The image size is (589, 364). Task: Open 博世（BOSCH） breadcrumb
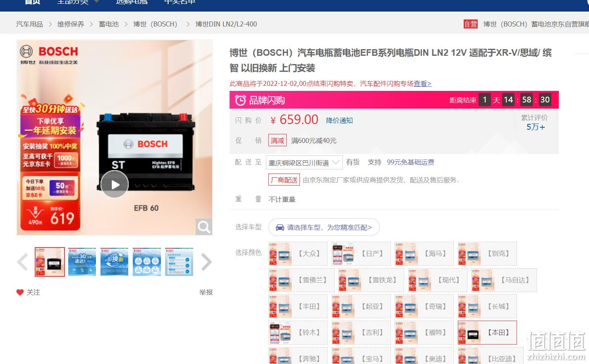click(155, 24)
